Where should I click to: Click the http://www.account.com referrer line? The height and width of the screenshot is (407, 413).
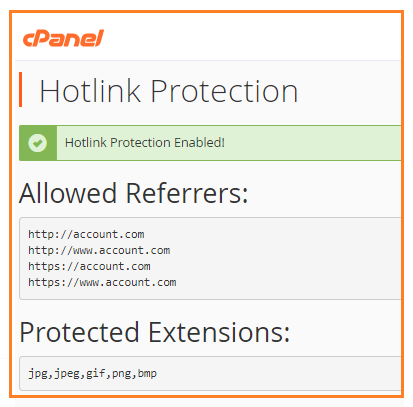[x=99, y=250]
